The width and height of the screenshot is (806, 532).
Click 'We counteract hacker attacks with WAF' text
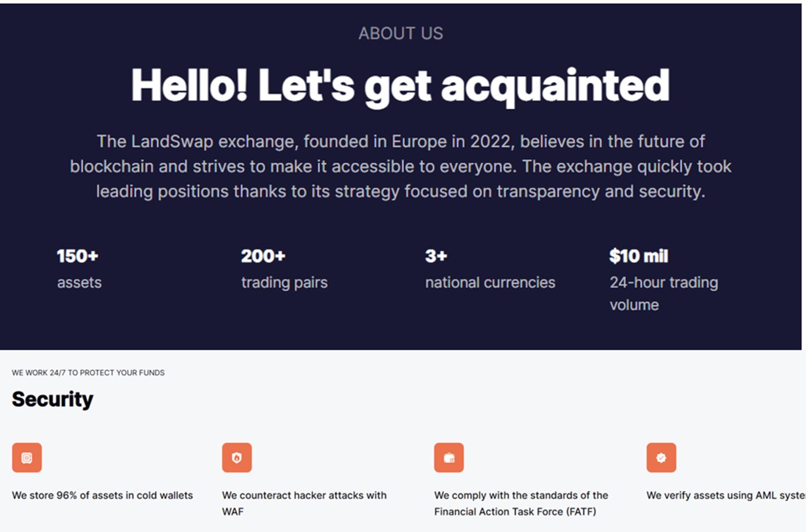(305, 503)
